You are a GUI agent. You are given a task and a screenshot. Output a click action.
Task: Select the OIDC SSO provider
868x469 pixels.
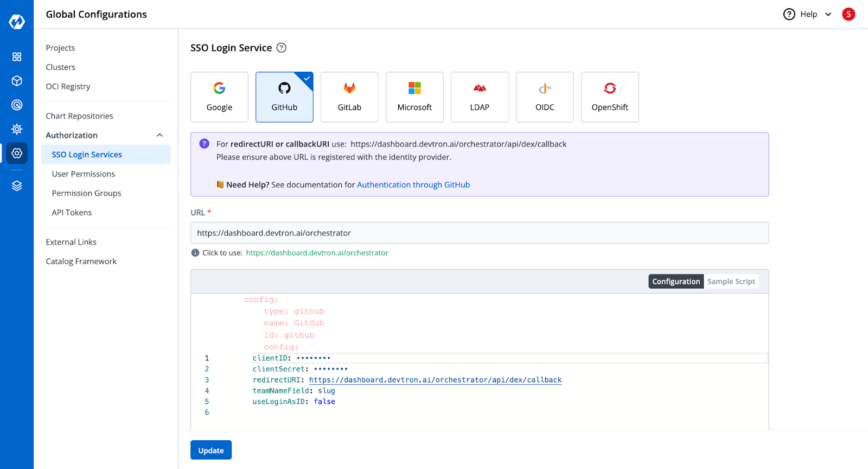pos(545,97)
